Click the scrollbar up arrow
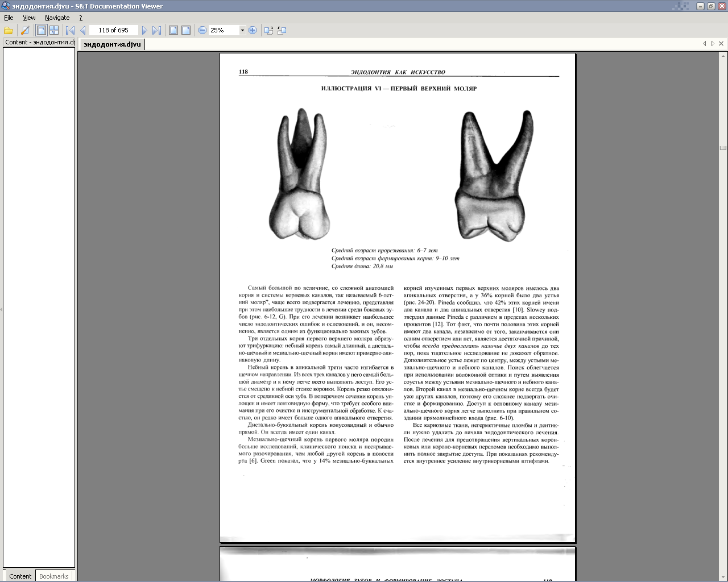The height and width of the screenshot is (582, 728). (x=723, y=55)
